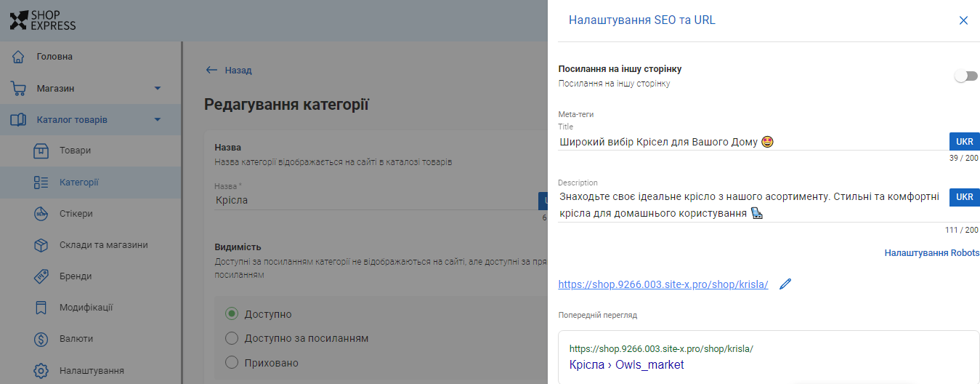The height and width of the screenshot is (384, 980).
Task: Click the gear icon beside Налаштування
Action: [41, 370]
